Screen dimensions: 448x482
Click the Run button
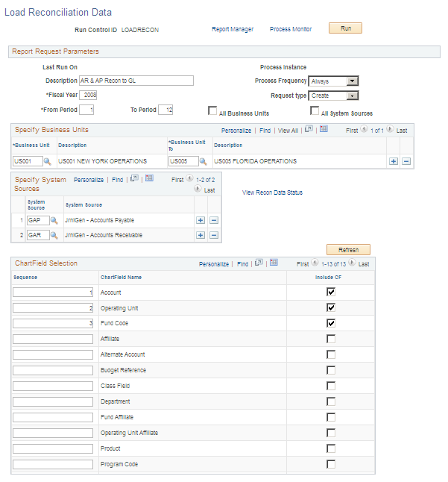point(345,28)
